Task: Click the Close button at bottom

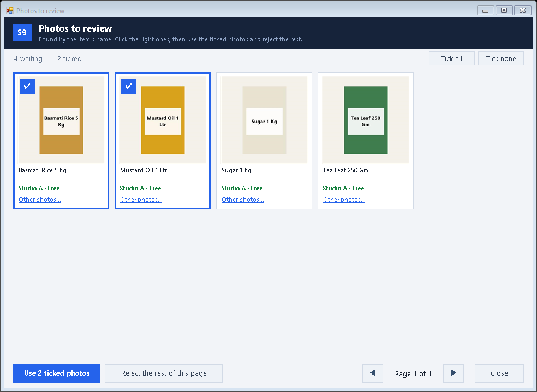Action: [499, 373]
